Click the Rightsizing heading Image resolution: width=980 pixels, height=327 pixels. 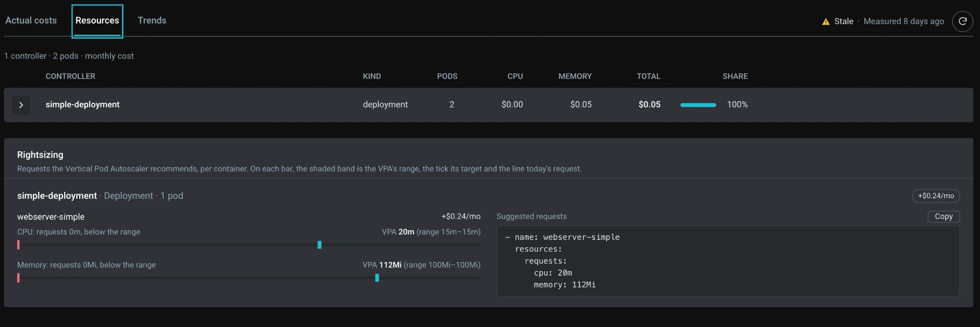pyautogui.click(x=40, y=155)
